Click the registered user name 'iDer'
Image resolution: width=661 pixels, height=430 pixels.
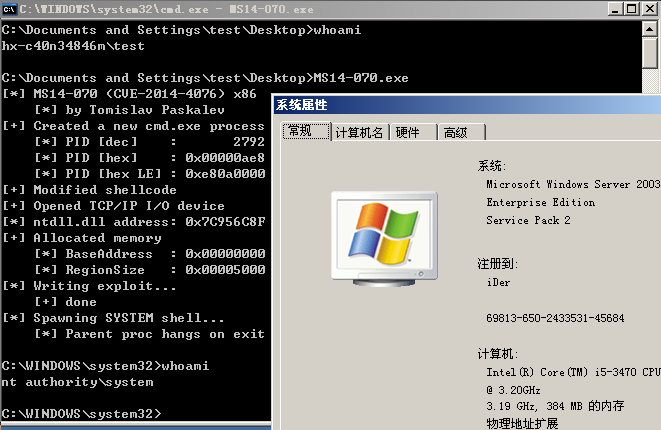498,282
